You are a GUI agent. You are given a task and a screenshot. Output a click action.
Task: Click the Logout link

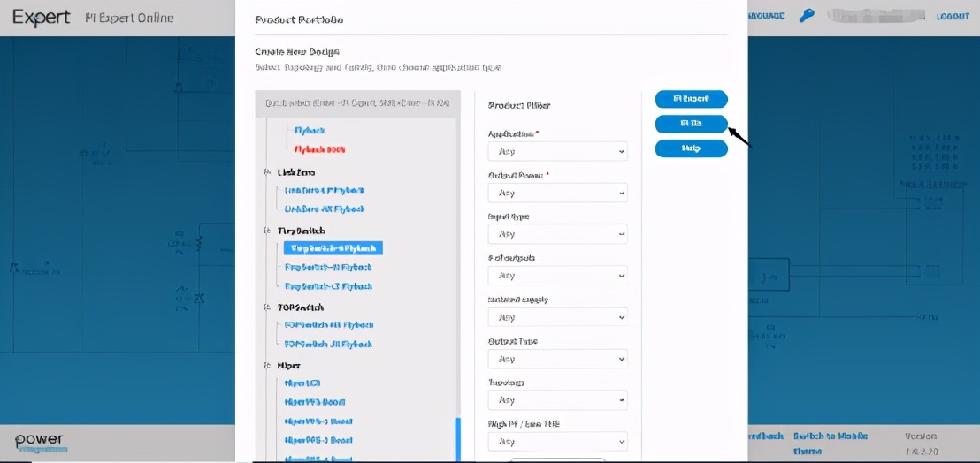(953, 17)
